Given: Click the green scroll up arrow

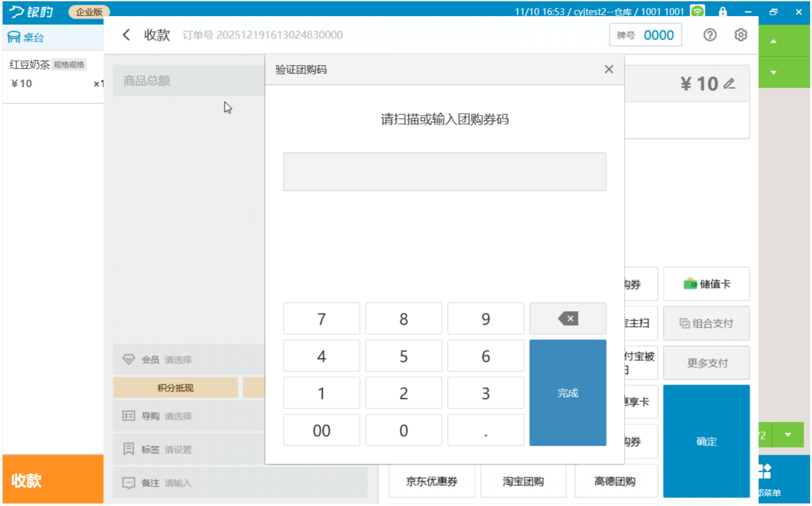Looking at the screenshot, I should pos(773,41).
